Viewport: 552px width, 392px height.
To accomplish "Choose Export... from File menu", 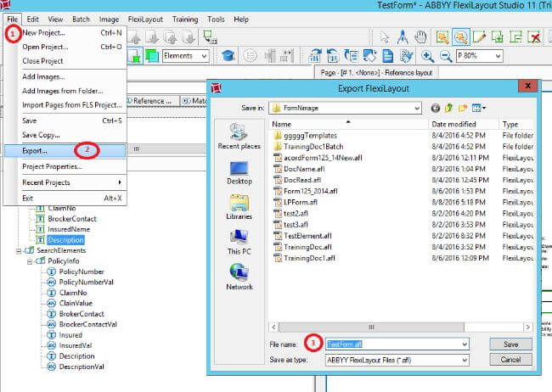I will click(65, 151).
